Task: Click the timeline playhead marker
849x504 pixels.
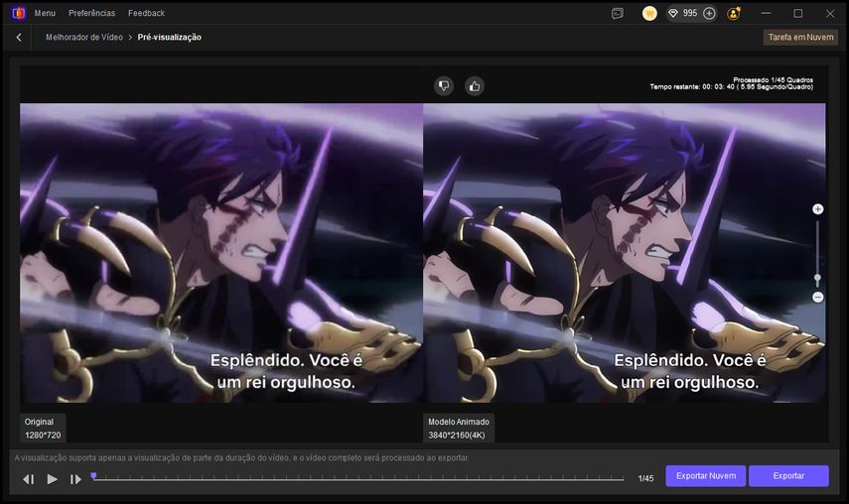Action: click(x=93, y=476)
